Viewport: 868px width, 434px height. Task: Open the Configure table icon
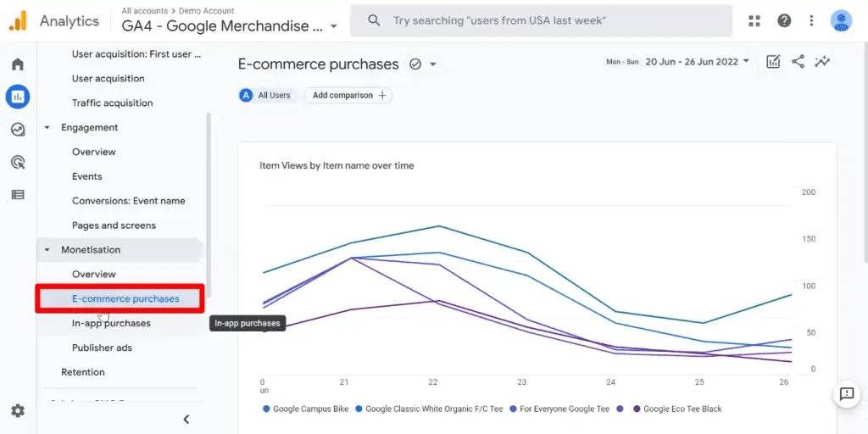click(18, 195)
